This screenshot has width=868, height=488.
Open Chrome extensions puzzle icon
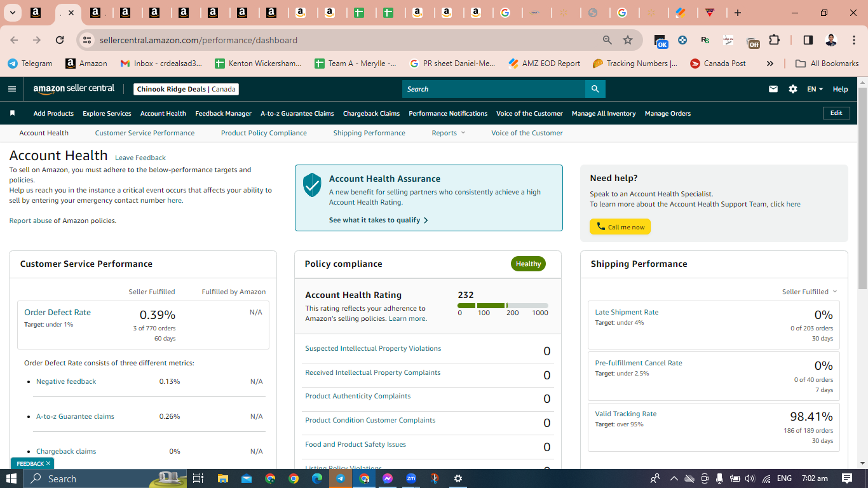pos(774,40)
